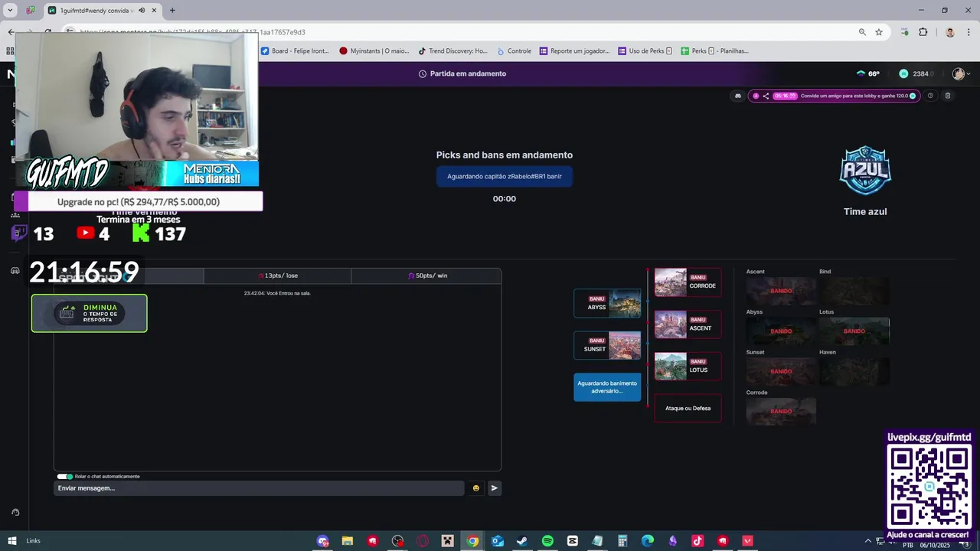Open Reporte um jogador bookmark
Screen dimensions: 980x551
click(x=575, y=51)
